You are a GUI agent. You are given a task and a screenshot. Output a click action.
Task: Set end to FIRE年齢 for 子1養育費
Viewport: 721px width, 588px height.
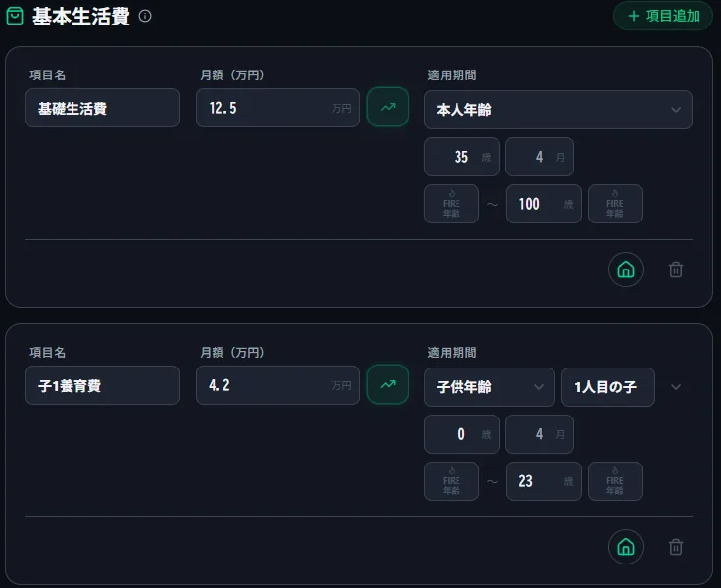615,481
